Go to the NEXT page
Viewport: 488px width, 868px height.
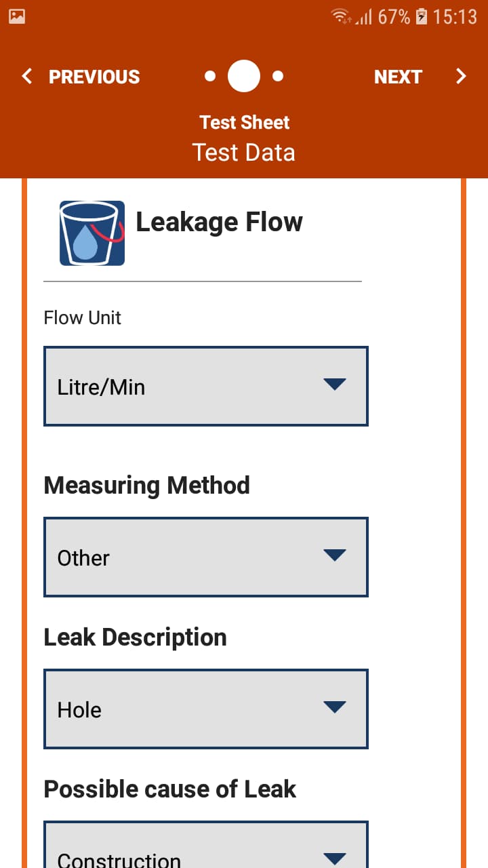click(398, 77)
